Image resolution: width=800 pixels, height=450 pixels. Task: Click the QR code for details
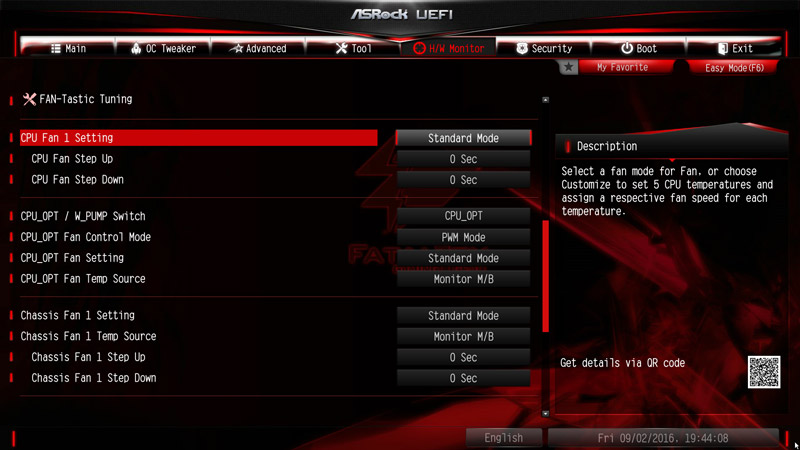(764, 372)
